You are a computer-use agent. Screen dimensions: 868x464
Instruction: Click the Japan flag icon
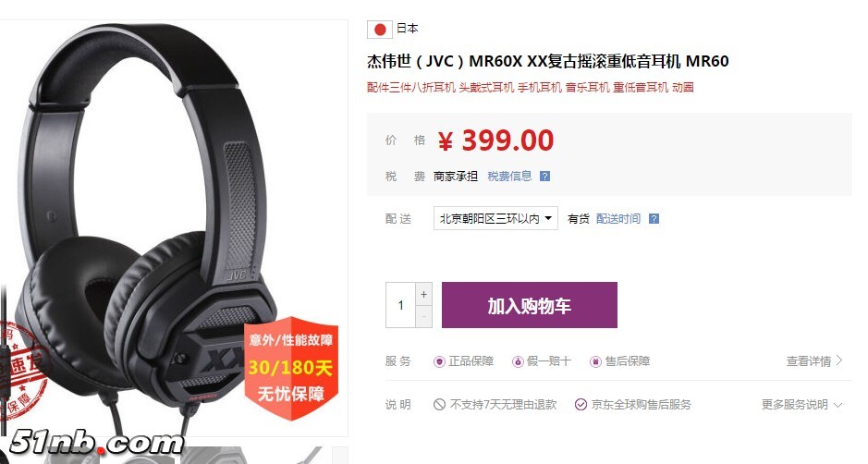coord(379,30)
